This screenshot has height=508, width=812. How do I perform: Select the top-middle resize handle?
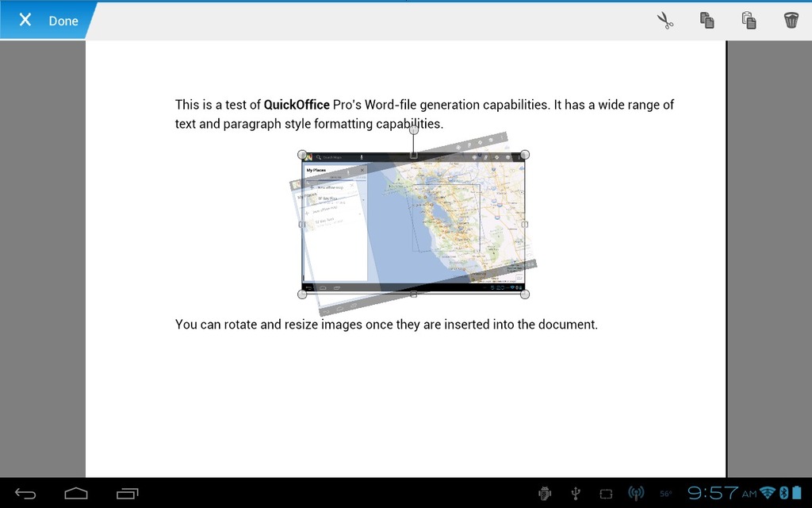(x=413, y=155)
